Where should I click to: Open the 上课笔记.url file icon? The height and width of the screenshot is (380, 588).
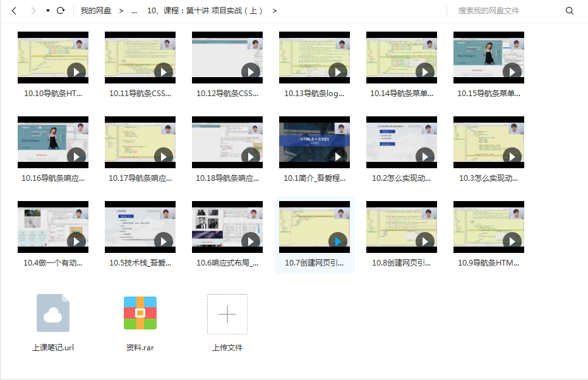pos(53,313)
